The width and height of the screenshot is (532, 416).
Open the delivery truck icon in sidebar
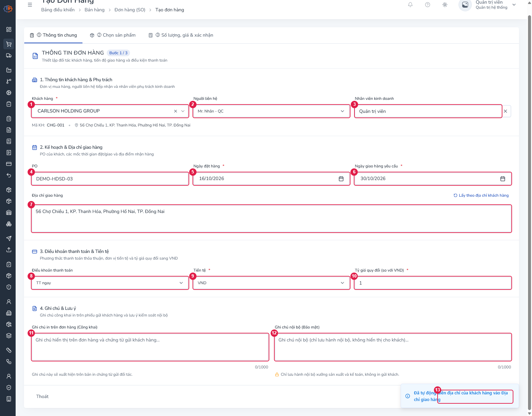click(x=9, y=56)
